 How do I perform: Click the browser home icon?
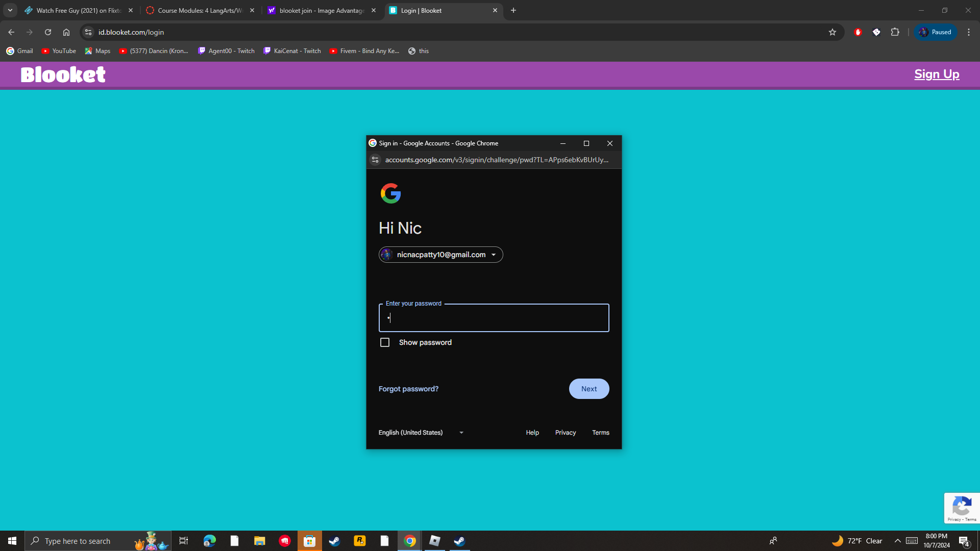pos(66,32)
